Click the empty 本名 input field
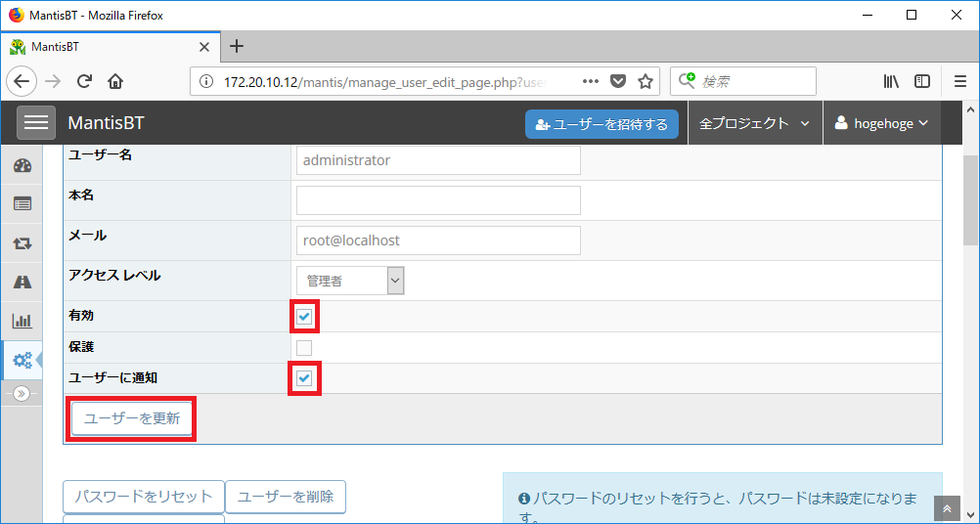The image size is (980, 524). pyautogui.click(x=438, y=199)
